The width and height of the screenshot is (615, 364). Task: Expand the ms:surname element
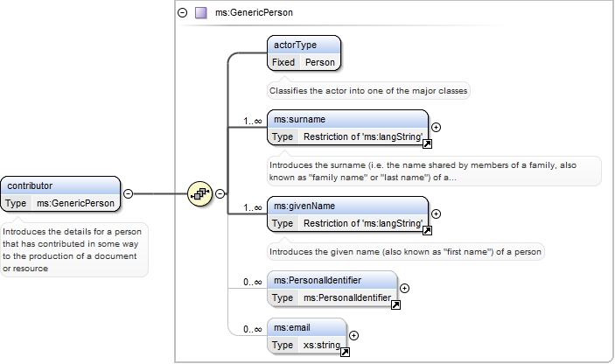(436, 128)
